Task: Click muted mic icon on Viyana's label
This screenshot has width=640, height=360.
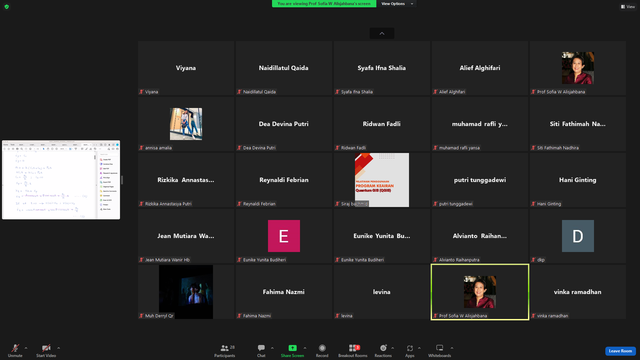Action: [x=141, y=92]
